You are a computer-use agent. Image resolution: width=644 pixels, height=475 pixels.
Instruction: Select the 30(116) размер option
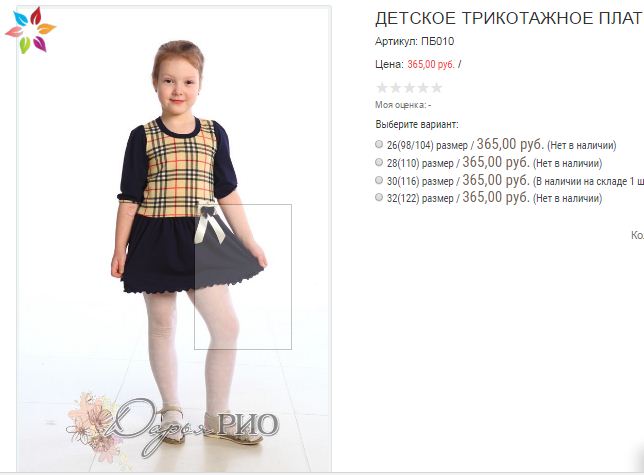pos(379,180)
